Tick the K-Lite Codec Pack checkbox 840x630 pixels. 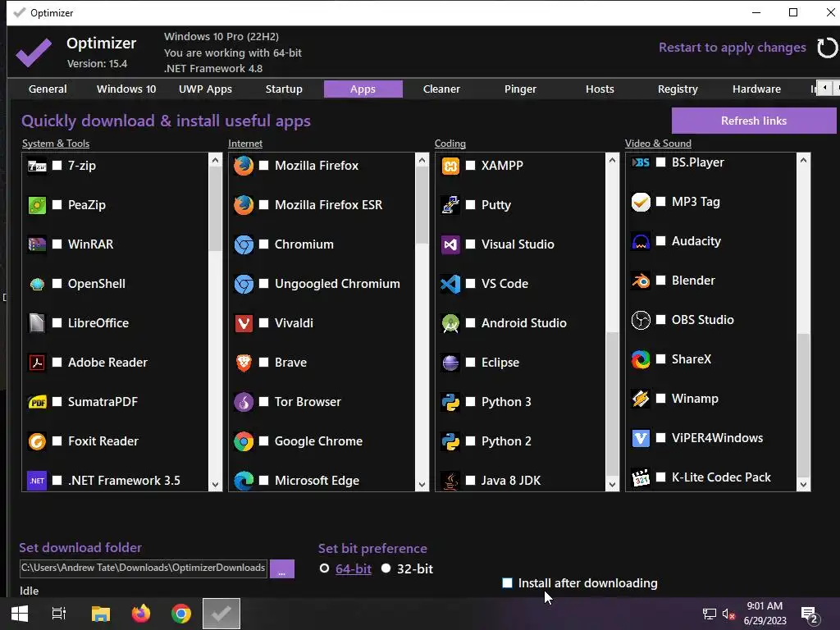[661, 477]
